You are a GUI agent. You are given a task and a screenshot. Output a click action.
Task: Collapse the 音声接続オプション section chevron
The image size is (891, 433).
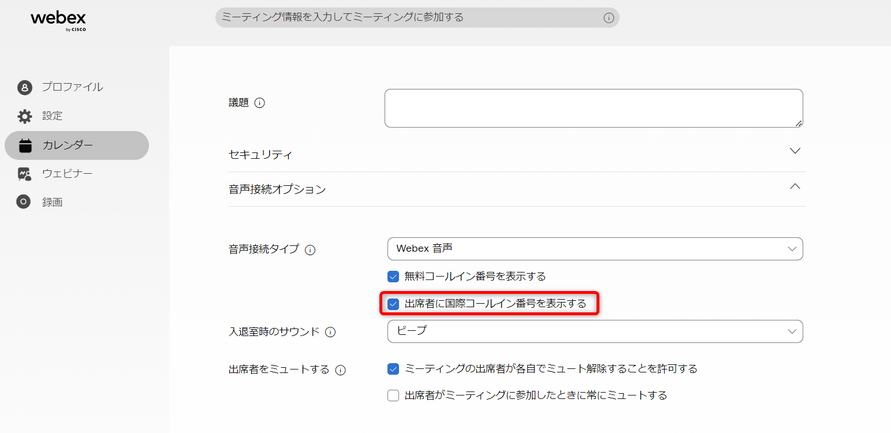tap(795, 186)
